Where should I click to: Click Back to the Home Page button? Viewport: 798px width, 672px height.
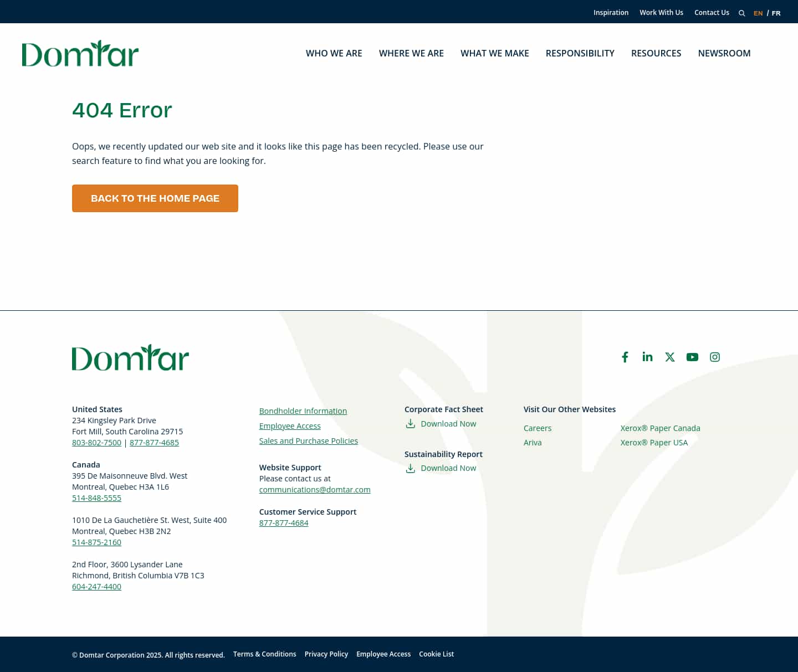(155, 198)
